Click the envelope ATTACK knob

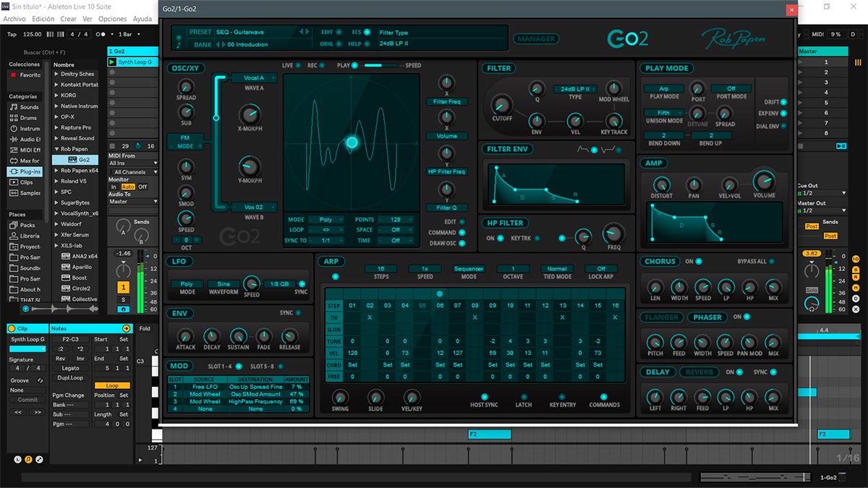pos(186,336)
